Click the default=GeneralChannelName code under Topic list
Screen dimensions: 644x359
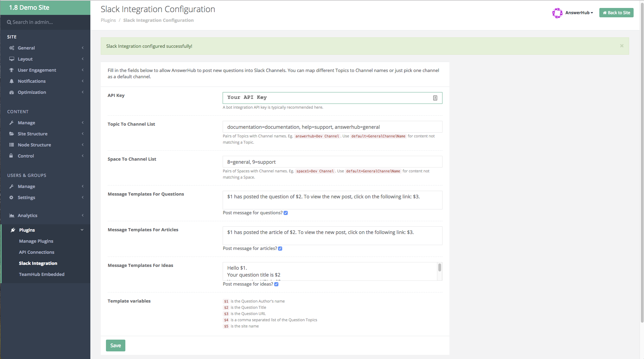(378, 136)
